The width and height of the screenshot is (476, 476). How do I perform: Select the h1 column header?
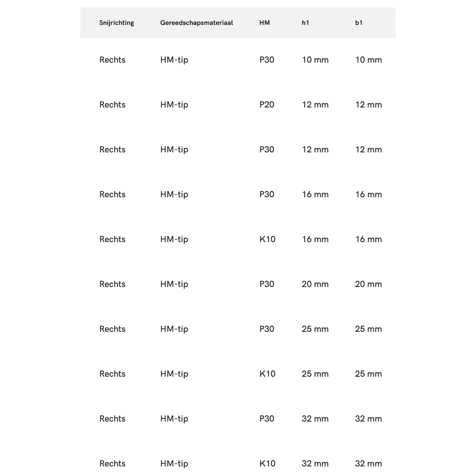(306, 23)
